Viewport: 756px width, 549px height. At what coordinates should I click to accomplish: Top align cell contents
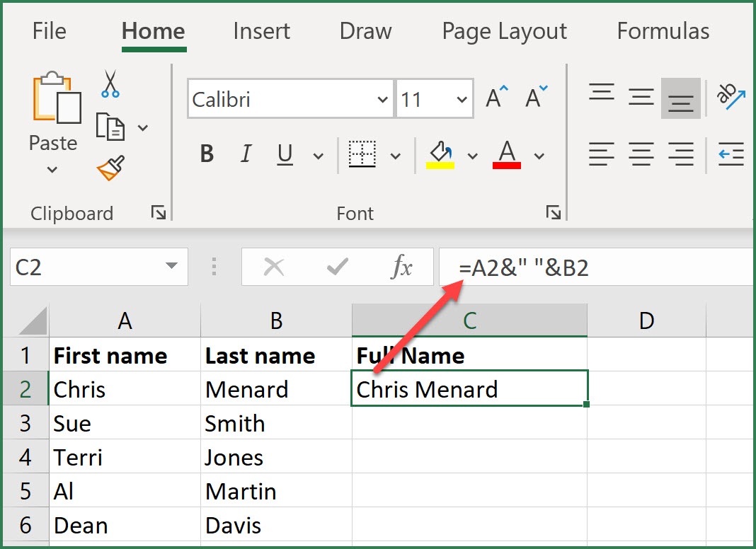(x=601, y=92)
